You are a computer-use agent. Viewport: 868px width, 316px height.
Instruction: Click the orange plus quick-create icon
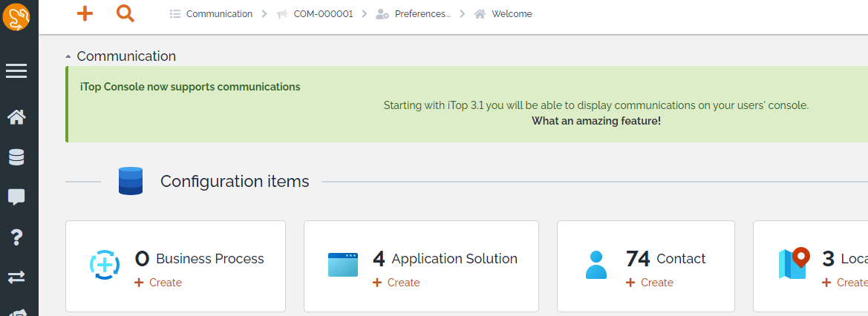[x=85, y=13]
